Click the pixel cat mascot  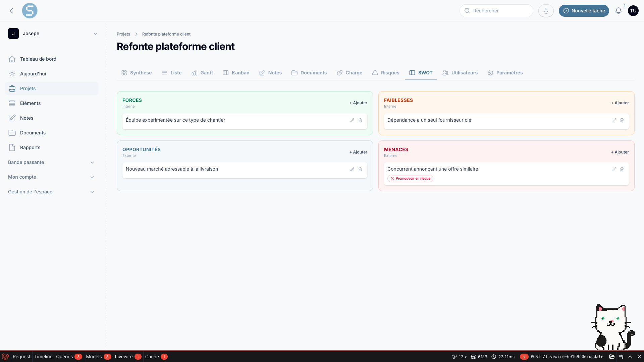pos(612,327)
